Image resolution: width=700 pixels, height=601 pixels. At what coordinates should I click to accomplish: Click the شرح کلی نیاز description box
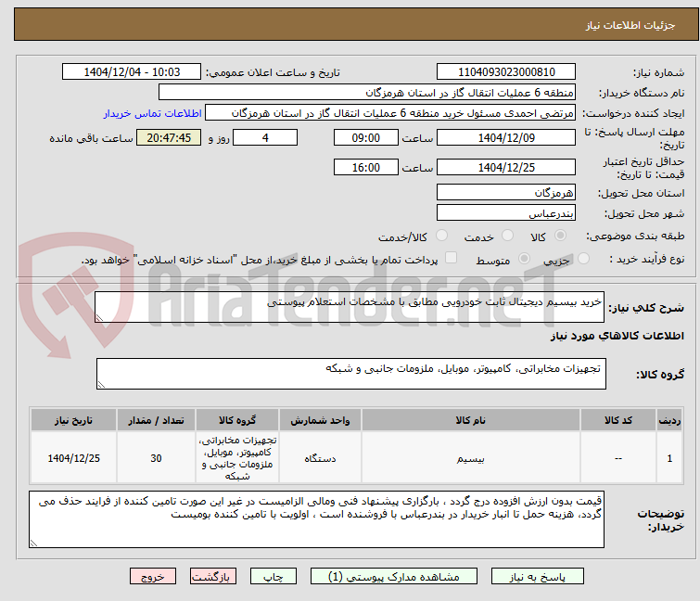click(x=350, y=307)
